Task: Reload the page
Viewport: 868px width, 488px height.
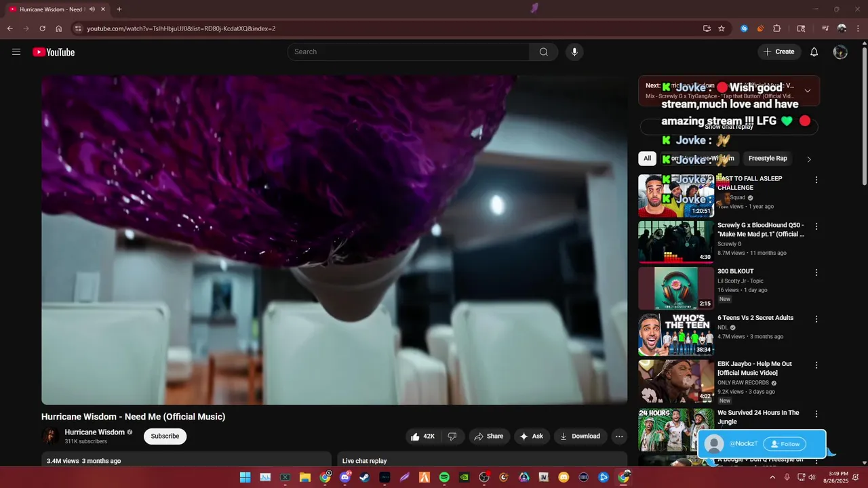Action: pos(42,28)
